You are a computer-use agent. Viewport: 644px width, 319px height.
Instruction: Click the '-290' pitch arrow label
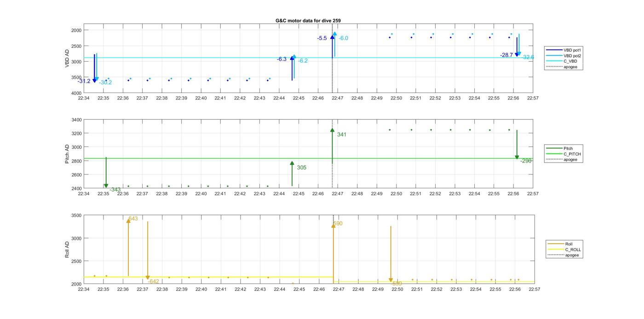[x=526, y=161]
